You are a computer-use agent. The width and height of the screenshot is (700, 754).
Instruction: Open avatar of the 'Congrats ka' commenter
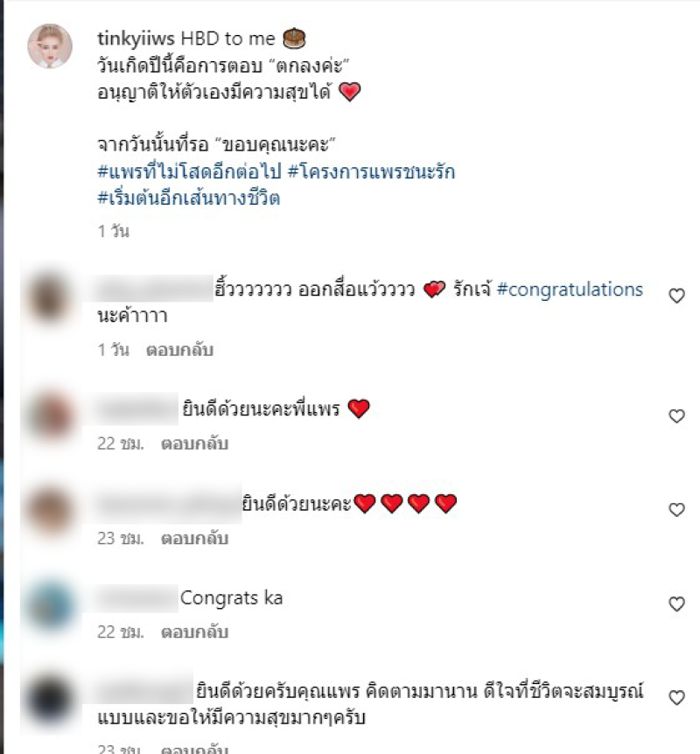click(x=50, y=605)
